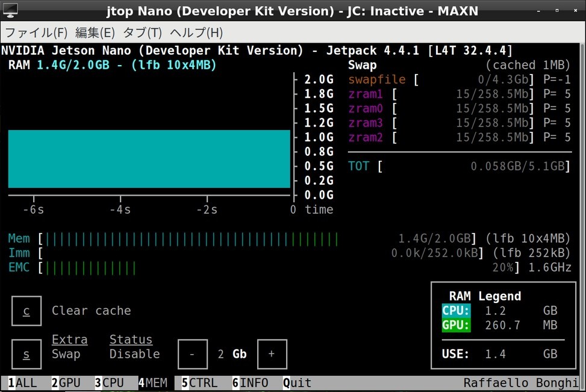Close the jtop window
The width and height of the screenshot is (586, 392).
576,11
